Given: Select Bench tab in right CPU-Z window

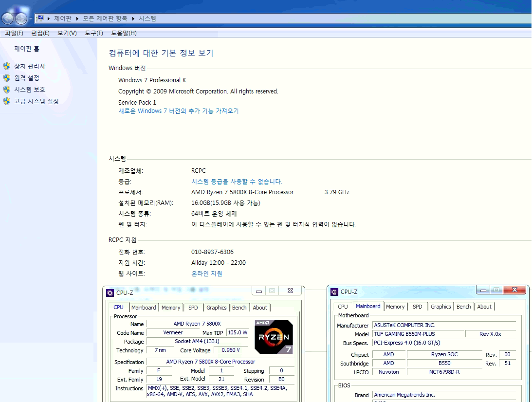Looking at the screenshot, I should click(463, 307).
